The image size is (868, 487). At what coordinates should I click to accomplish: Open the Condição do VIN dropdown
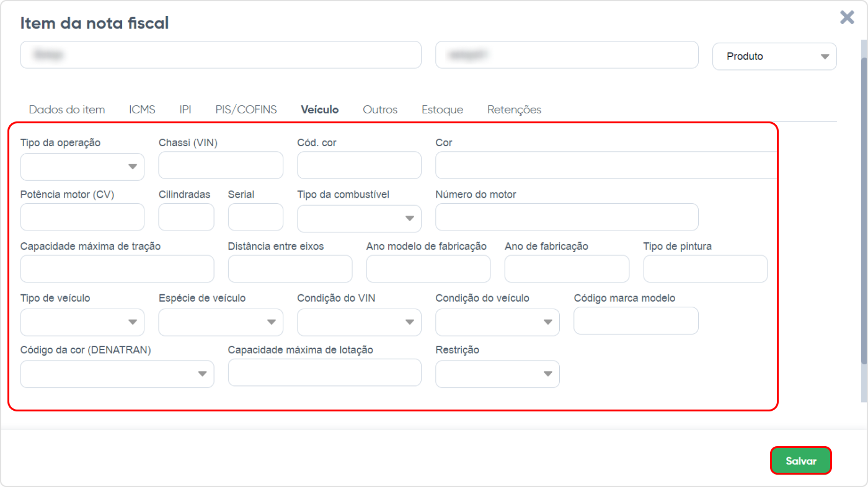click(x=358, y=322)
